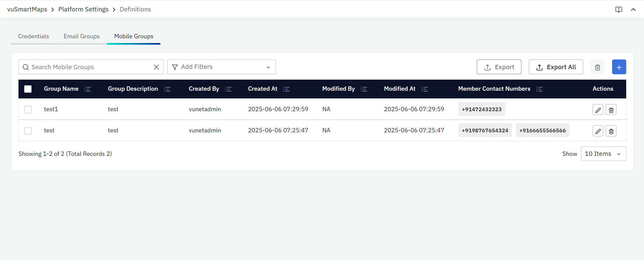The width and height of the screenshot is (644, 260).
Task: Click the bulk delete trash icon
Action: click(x=597, y=67)
